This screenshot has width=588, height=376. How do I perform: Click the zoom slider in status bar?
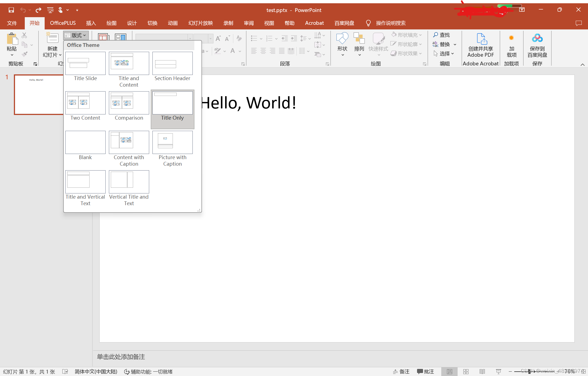click(x=529, y=371)
